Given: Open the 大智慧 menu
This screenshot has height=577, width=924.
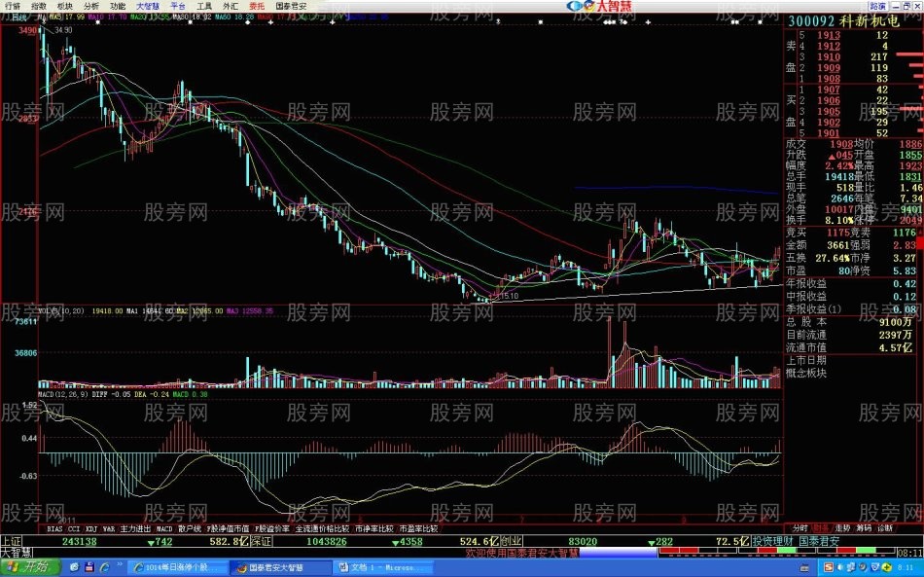Looking at the screenshot, I should coord(148,6).
